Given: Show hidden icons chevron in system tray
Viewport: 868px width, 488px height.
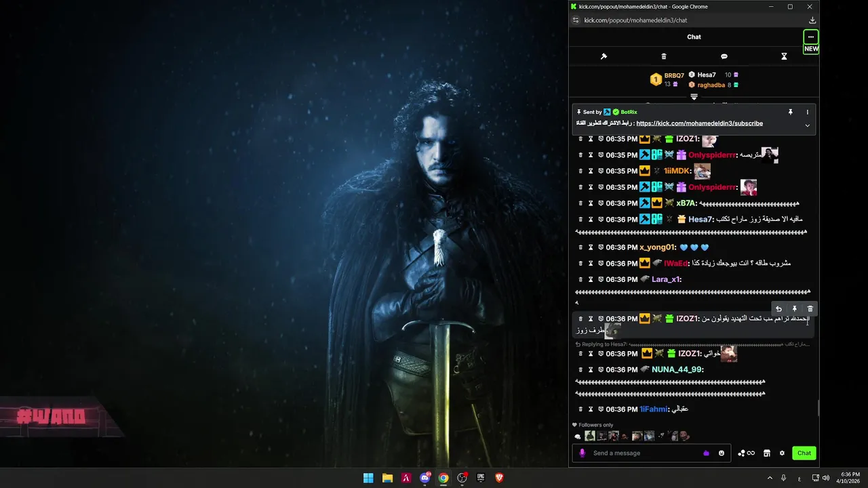Looking at the screenshot, I should click(x=770, y=478).
